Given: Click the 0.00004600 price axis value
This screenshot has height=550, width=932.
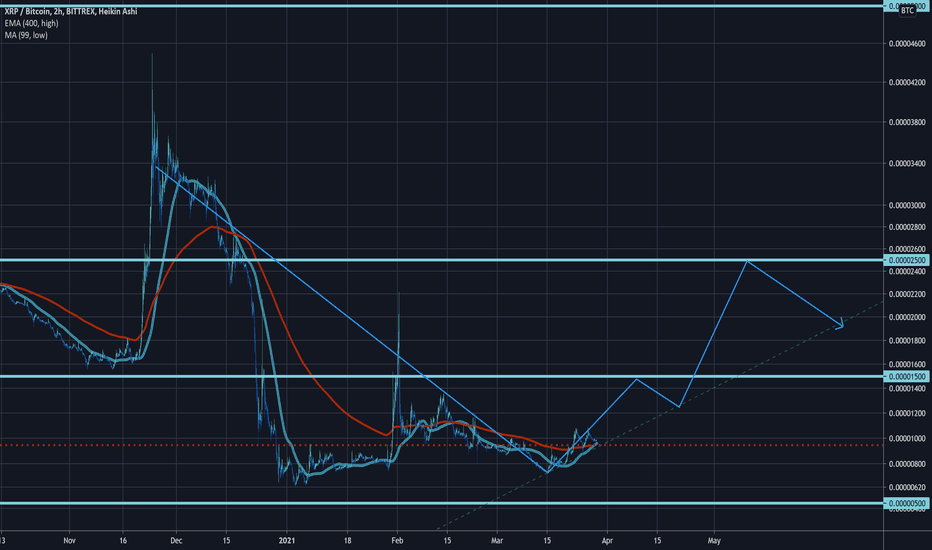Looking at the screenshot, I should click(907, 43).
